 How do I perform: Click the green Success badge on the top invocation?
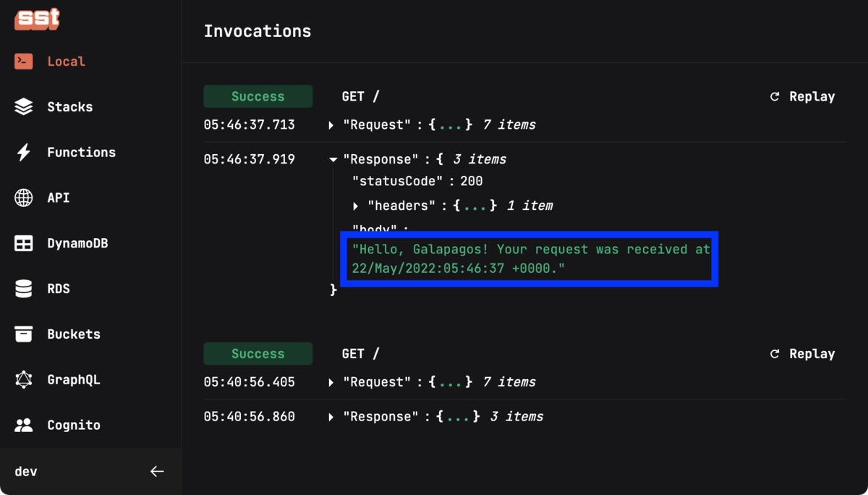point(258,96)
